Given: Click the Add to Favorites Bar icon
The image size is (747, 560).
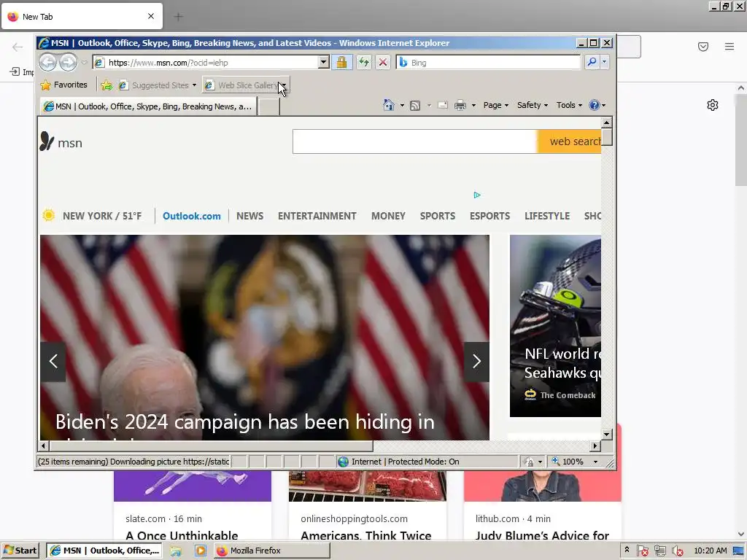Looking at the screenshot, I should [107, 85].
